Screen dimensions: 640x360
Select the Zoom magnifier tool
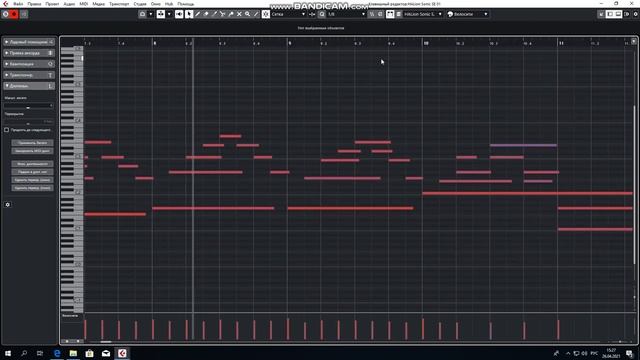(x=247, y=14)
